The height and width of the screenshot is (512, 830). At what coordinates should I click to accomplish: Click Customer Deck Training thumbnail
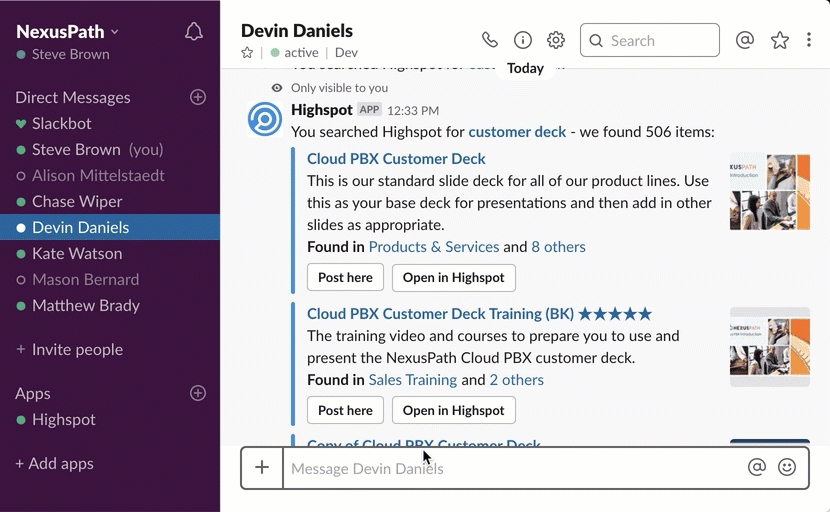pos(770,347)
